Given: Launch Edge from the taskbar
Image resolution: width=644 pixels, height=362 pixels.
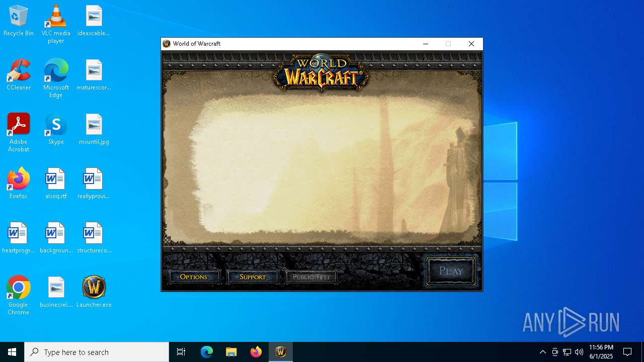Looking at the screenshot, I should click(x=207, y=352).
